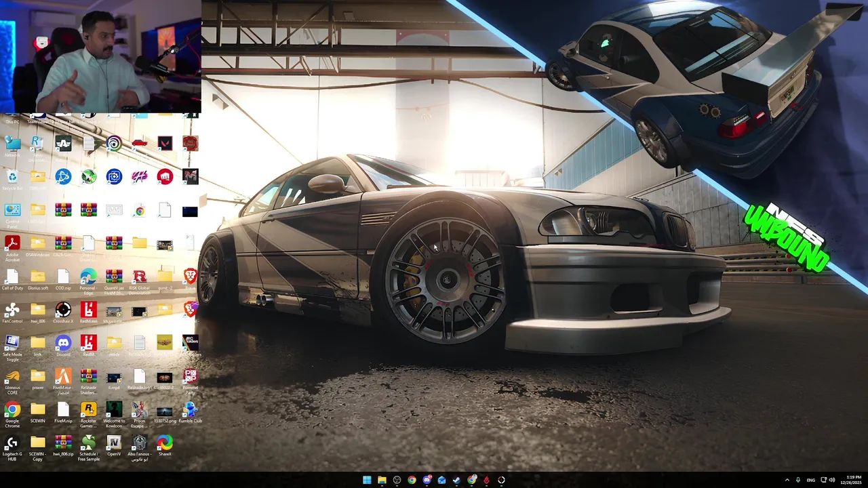Open Control Panel shortcut on desktop

pyautogui.click(x=12, y=214)
